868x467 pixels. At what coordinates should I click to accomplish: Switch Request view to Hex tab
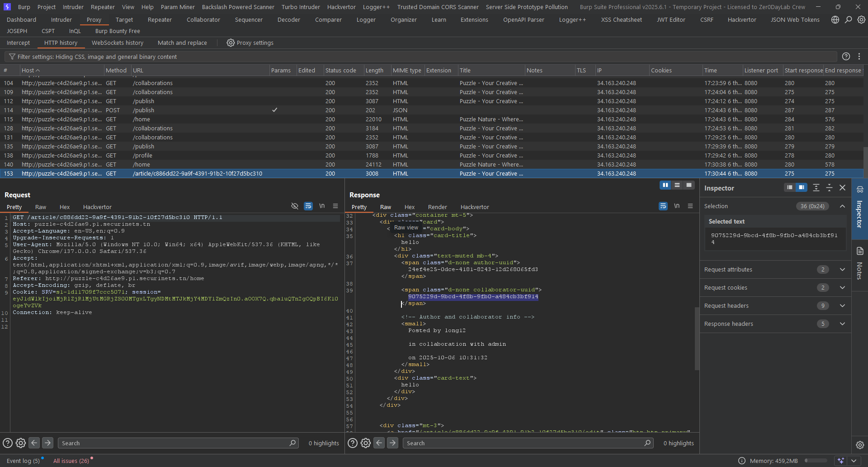click(65, 207)
